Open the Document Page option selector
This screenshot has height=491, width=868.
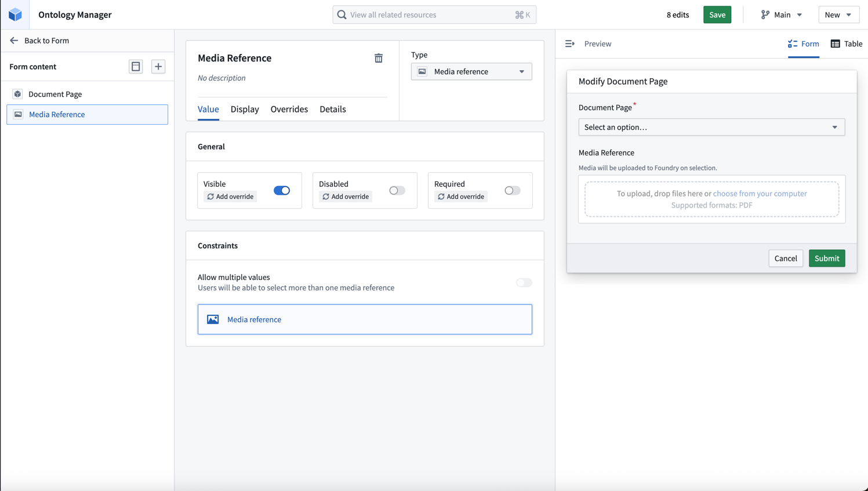(711, 127)
